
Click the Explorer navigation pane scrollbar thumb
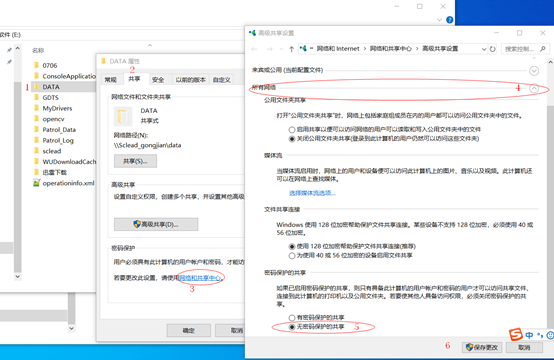click(18, 177)
